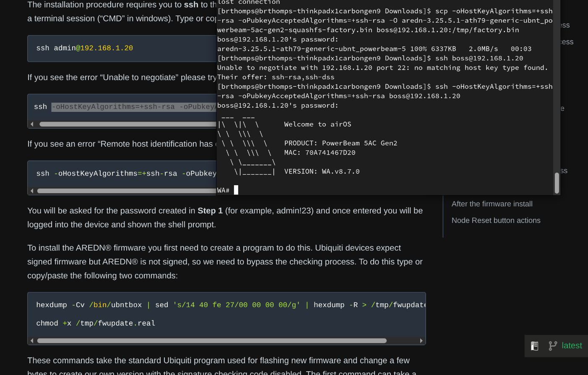Jump to 'Node Reset button actions' section
588x375 pixels.
[x=496, y=220]
